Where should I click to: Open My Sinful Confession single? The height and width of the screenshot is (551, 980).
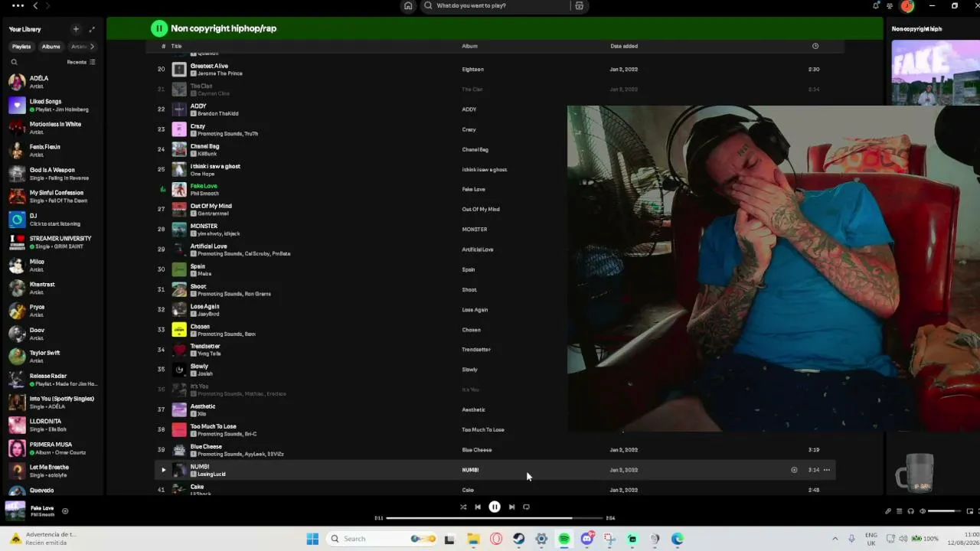pyautogui.click(x=52, y=196)
